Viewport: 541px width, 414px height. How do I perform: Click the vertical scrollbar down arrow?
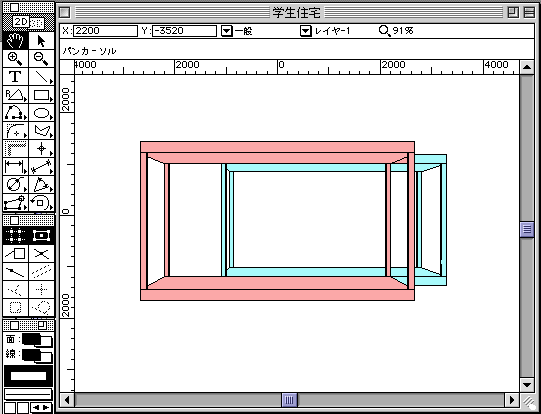click(x=527, y=385)
